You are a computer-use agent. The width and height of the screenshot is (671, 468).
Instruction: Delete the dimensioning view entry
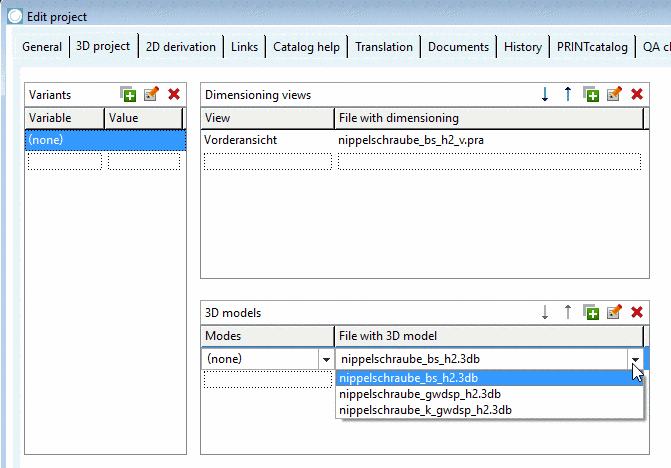click(x=637, y=94)
